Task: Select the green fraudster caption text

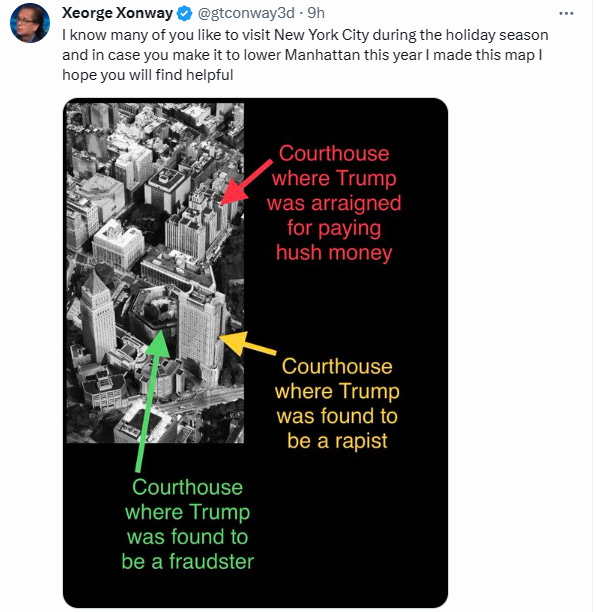Action: [x=187, y=524]
